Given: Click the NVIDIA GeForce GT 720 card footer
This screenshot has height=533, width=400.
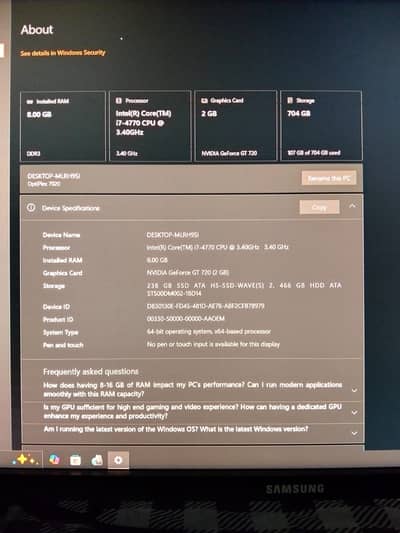Looking at the screenshot, I should pos(229,153).
